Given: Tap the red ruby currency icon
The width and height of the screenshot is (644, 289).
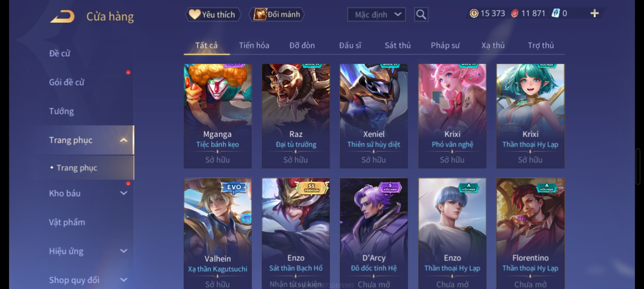Looking at the screenshot, I should click(515, 13).
